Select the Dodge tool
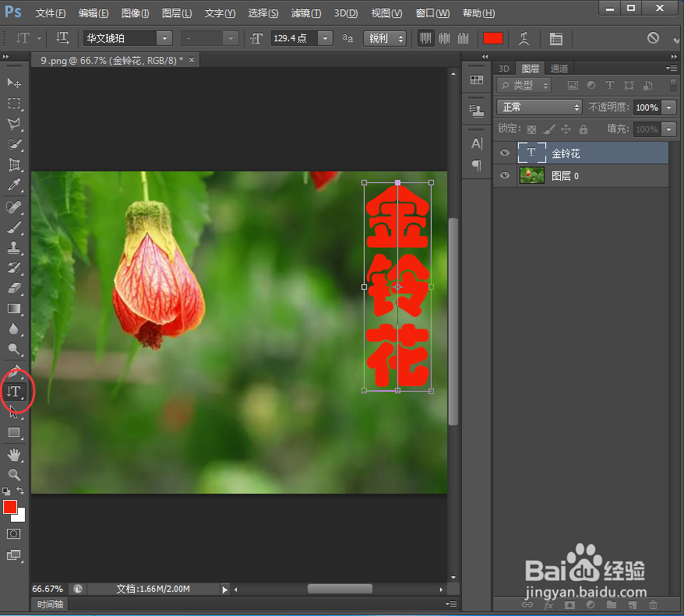 [x=14, y=349]
